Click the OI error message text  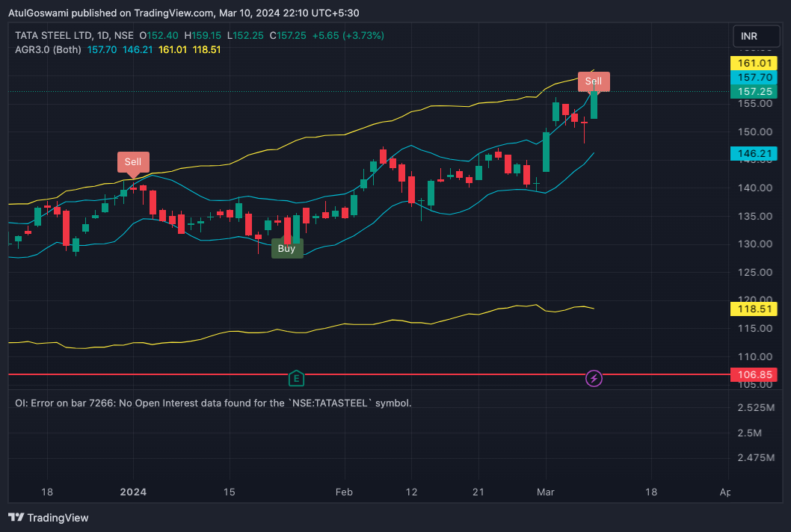pos(213,403)
